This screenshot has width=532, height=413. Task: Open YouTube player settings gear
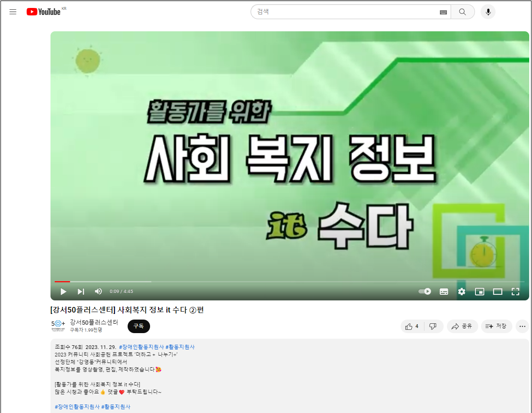[461, 292]
